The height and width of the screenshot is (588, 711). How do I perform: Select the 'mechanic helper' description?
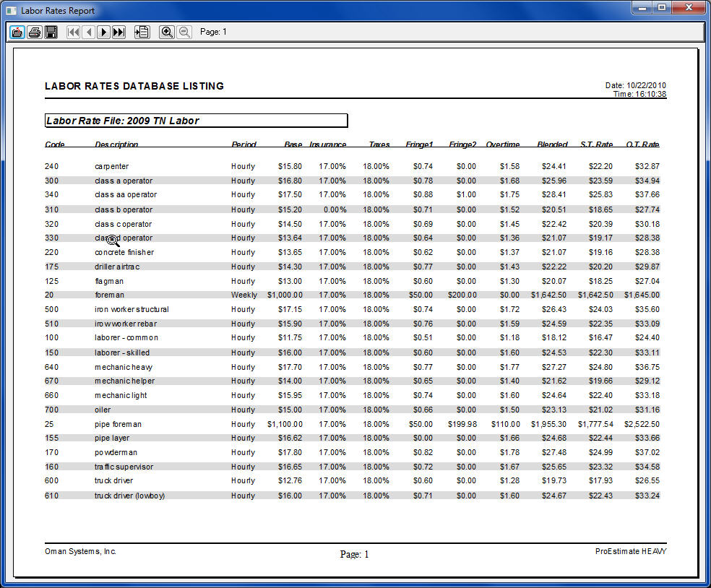tap(125, 381)
